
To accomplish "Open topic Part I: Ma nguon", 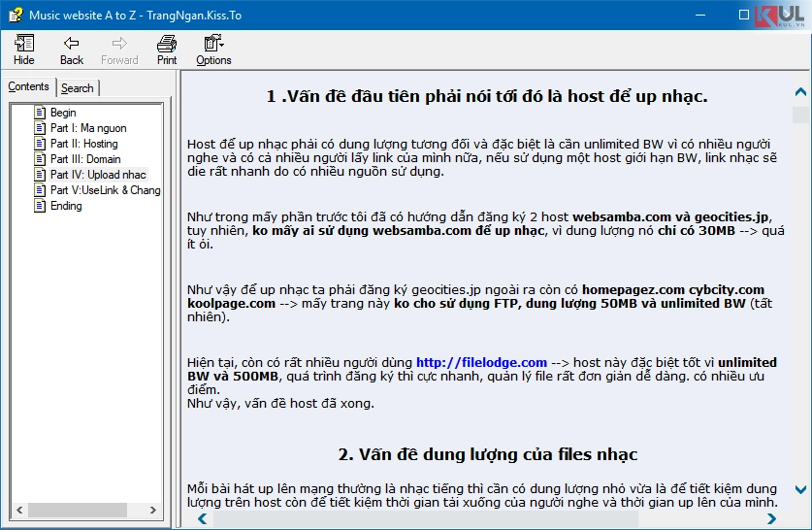I will click(x=88, y=128).
